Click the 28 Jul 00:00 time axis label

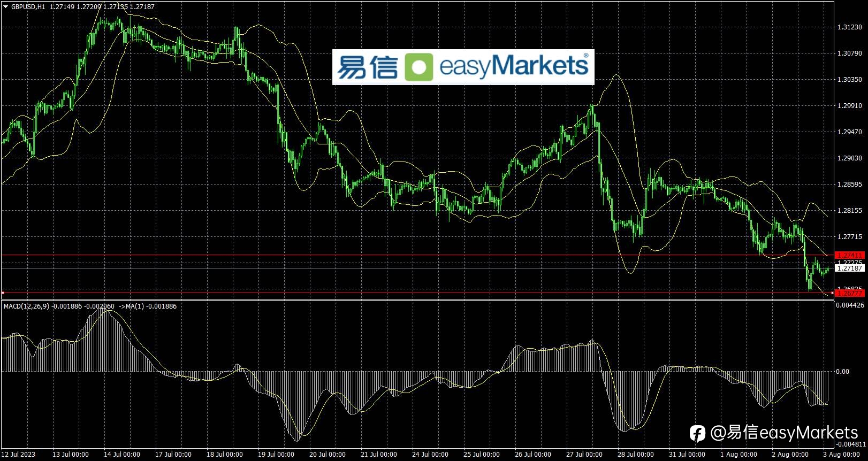[636, 455]
